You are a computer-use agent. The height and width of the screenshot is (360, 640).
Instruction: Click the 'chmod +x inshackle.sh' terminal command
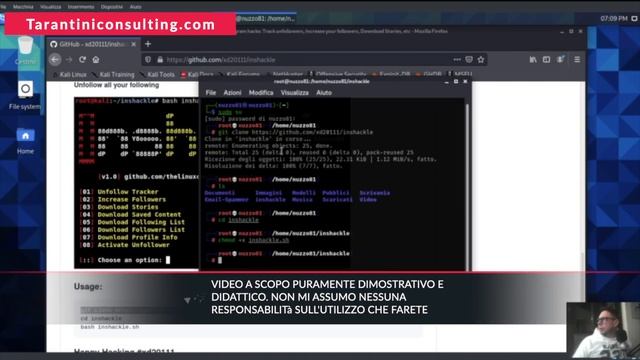(x=253, y=240)
